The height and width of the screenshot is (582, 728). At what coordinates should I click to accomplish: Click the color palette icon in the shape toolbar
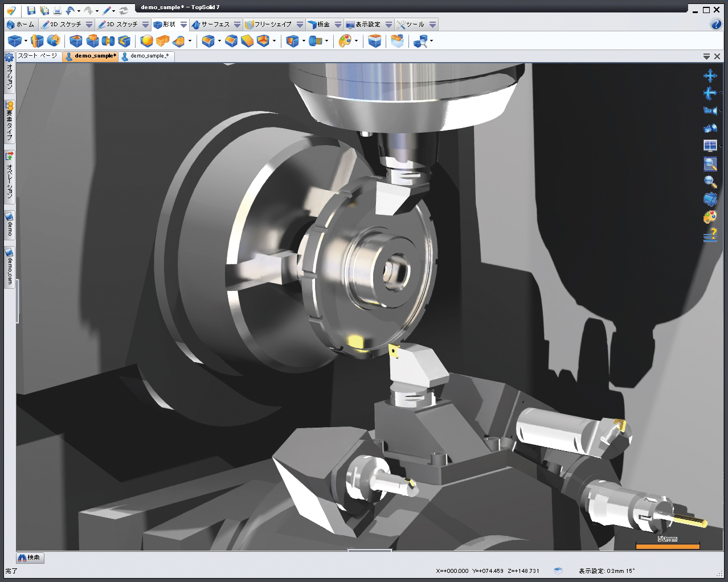[344, 41]
